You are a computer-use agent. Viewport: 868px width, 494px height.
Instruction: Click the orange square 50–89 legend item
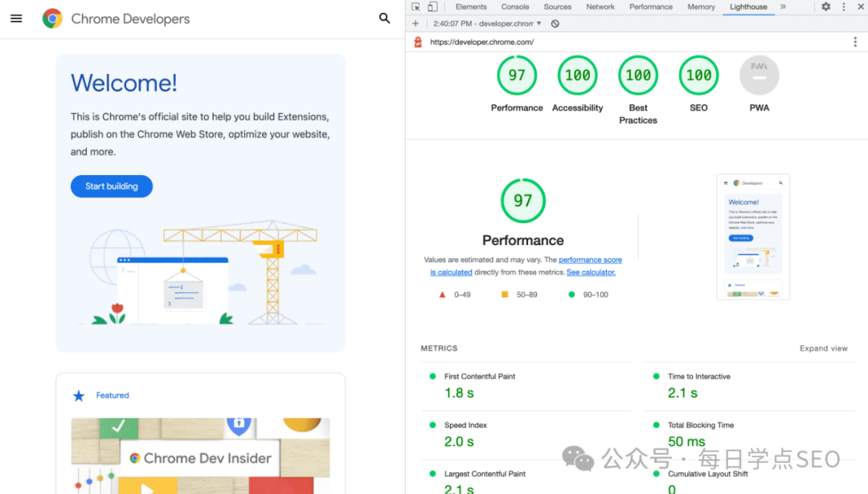click(x=519, y=295)
